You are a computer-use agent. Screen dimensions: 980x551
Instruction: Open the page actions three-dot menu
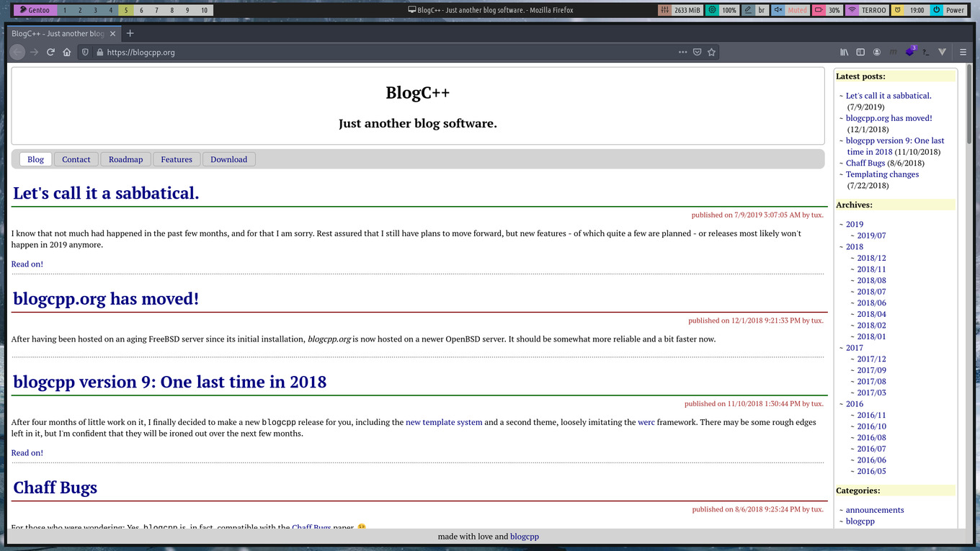pyautogui.click(x=682, y=52)
